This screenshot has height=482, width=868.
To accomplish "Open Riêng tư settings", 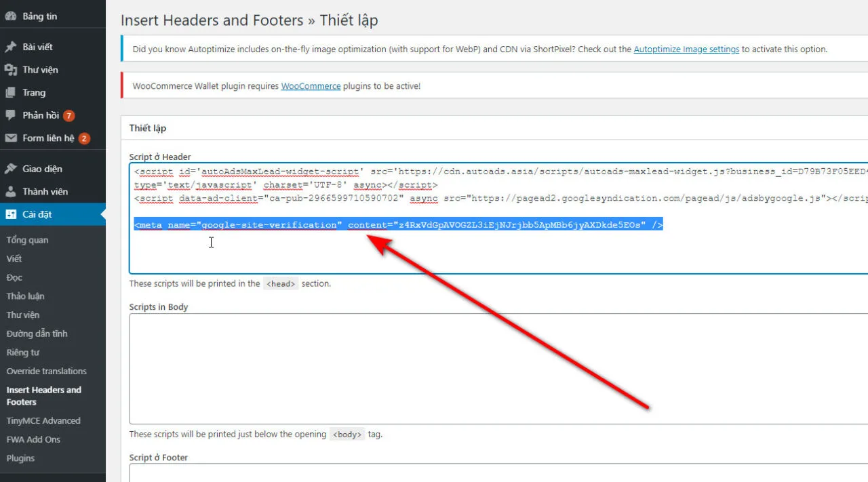I will tap(23, 353).
